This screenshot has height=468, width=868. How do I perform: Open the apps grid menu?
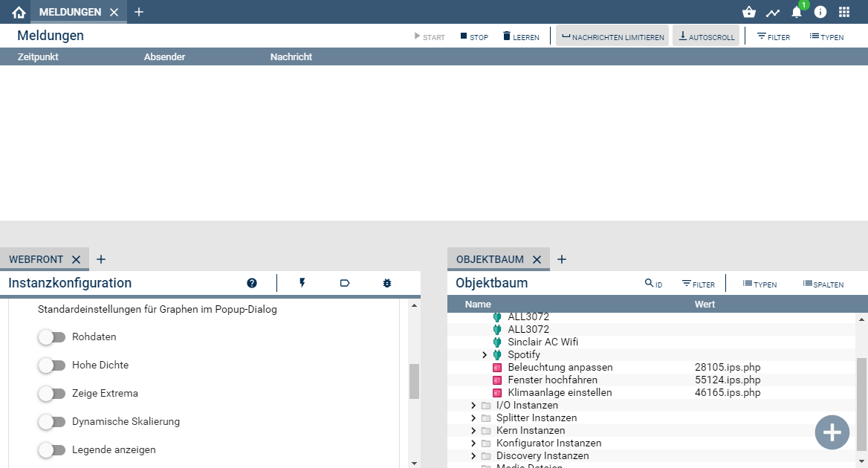[x=844, y=12]
